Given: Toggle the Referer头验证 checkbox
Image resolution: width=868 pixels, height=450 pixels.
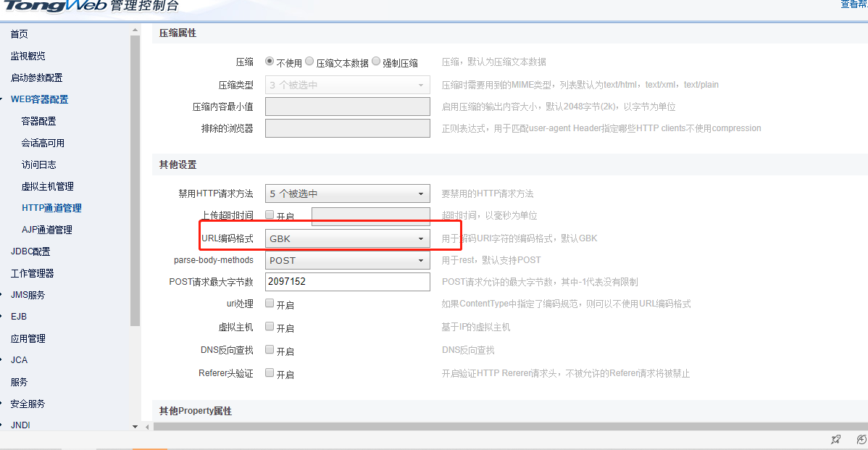Looking at the screenshot, I should point(270,373).
